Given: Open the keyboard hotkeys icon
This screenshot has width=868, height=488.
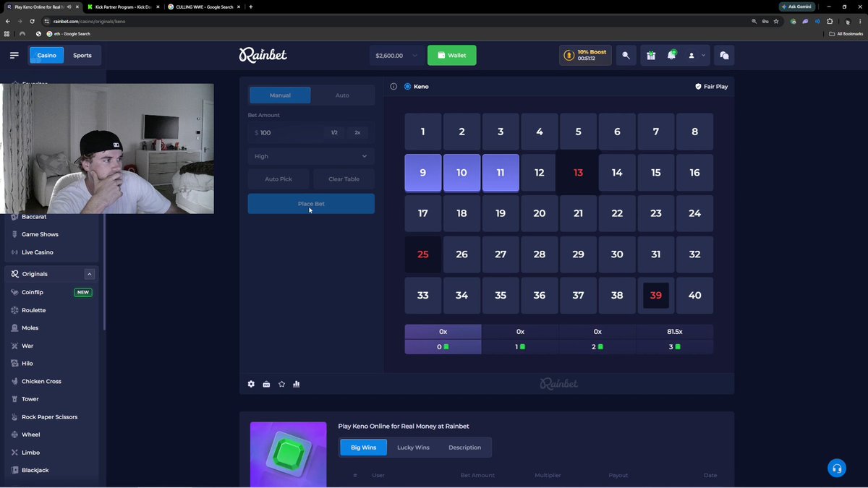Looking at the screenshot, I should tap(266, 384).
